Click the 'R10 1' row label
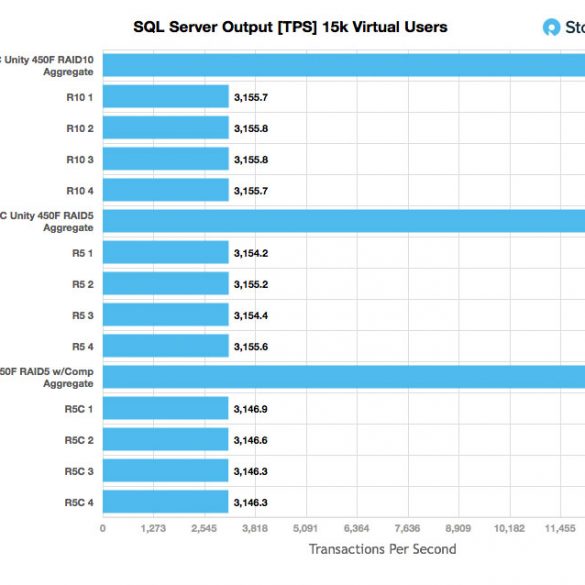Screen dimensions: 585x585 (80, 97)
